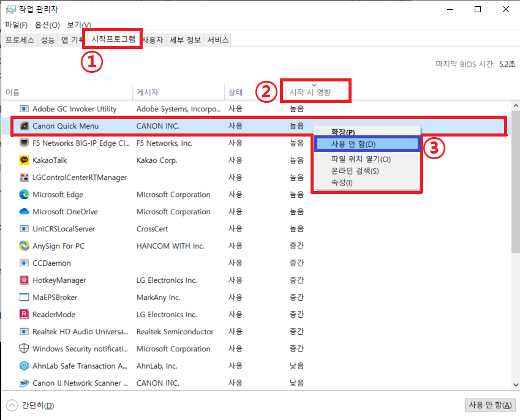520x420 pixels.
Task: Click the Kakao Corp. publisher cell
Action: click(157, 160)
